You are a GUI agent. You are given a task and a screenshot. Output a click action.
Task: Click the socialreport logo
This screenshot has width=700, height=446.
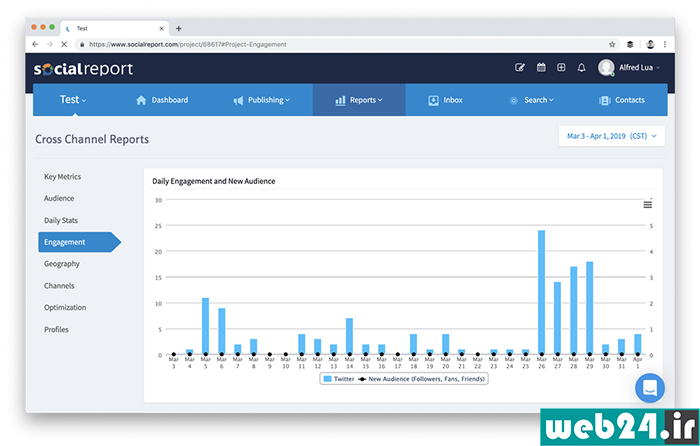click(x=83, y=69)
